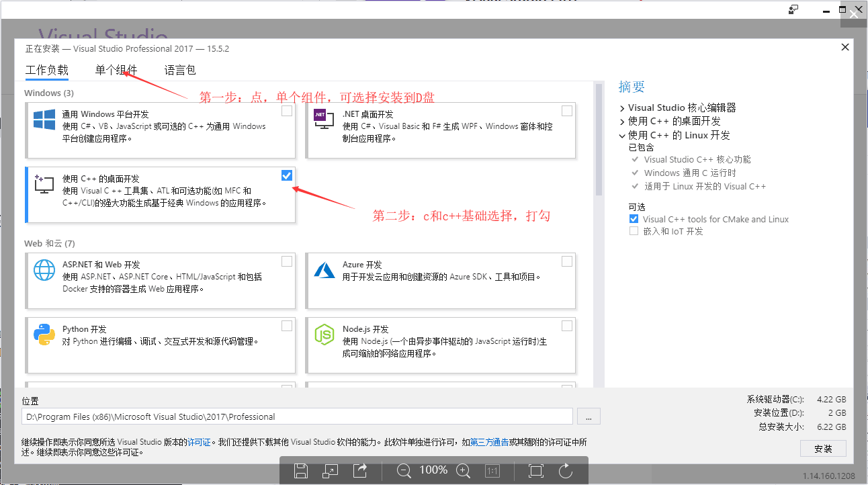Switch to the 工作负载 tab
Viewport: 868px width, 485px height.
[47, 70]
